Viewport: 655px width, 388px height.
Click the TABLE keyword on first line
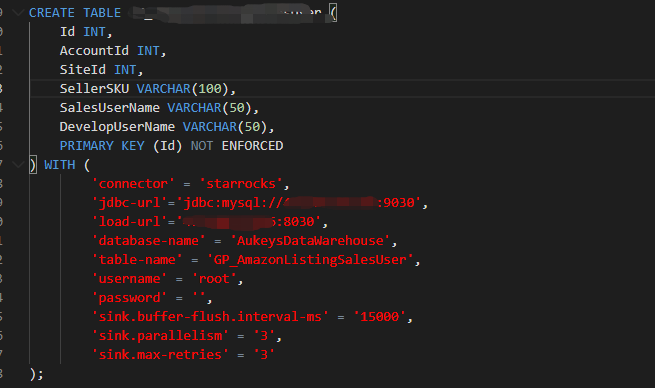[x=102, y=13]
